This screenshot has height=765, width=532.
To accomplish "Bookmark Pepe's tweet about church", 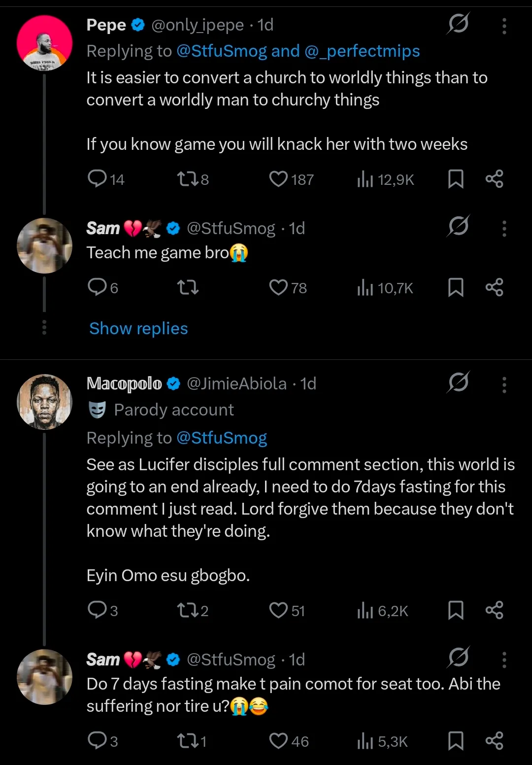I will (456, 179).
